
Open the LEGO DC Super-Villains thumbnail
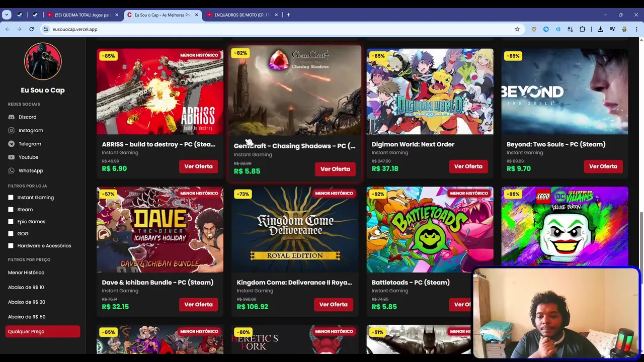click(x=565, y=226)
